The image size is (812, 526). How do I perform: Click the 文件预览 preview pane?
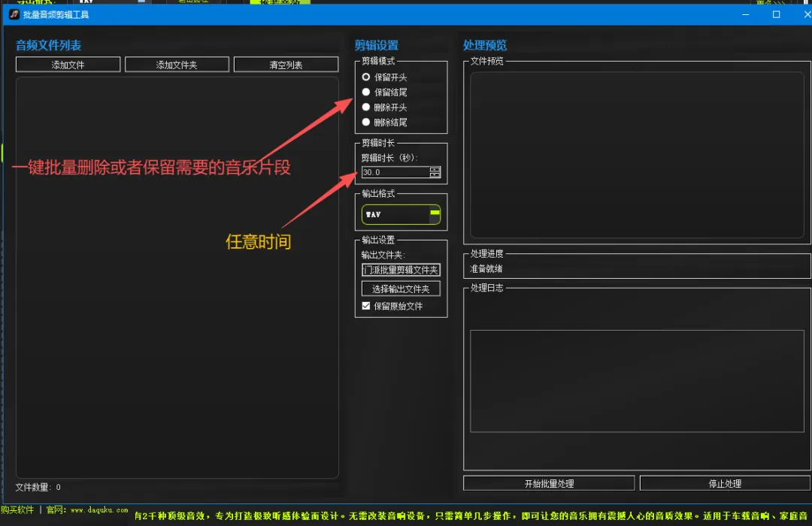coord(637,155)
